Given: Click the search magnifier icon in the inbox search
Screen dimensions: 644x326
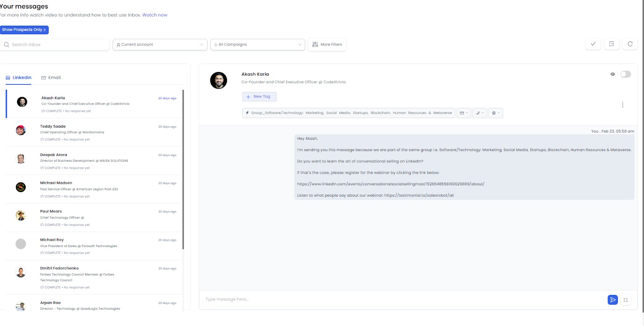Looking at the screenshot, I should tap(6, 44).
